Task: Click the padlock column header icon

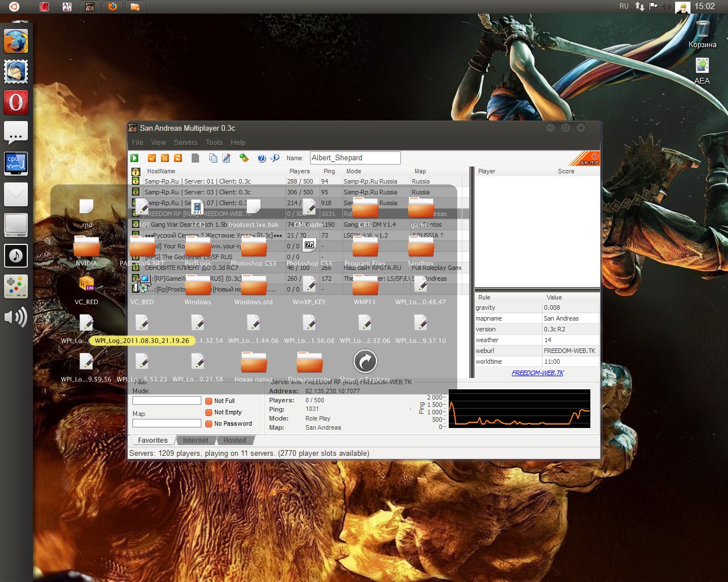Action: tap(136, 171)
